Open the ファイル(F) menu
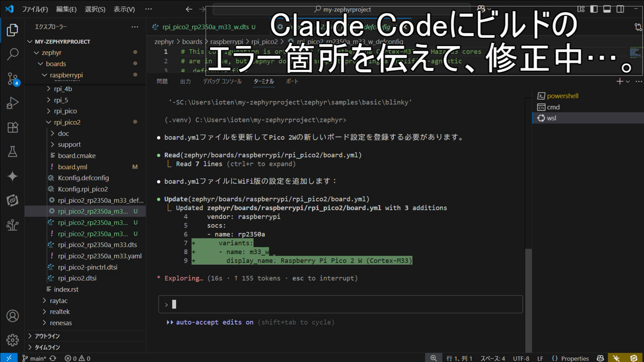 tap(35, 9)
